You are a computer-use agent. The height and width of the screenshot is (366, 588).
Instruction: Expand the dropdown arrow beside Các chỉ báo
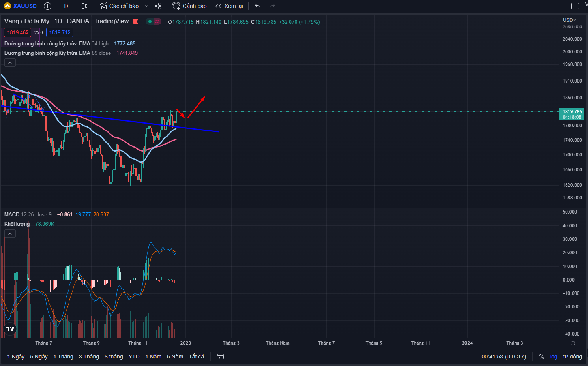click(x=146, y=6)
